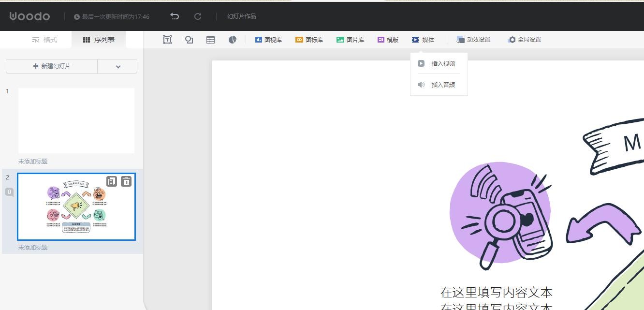Delete slide 2 with trash icon
Screen dimensions: 644x310
(x=126, y=181)
